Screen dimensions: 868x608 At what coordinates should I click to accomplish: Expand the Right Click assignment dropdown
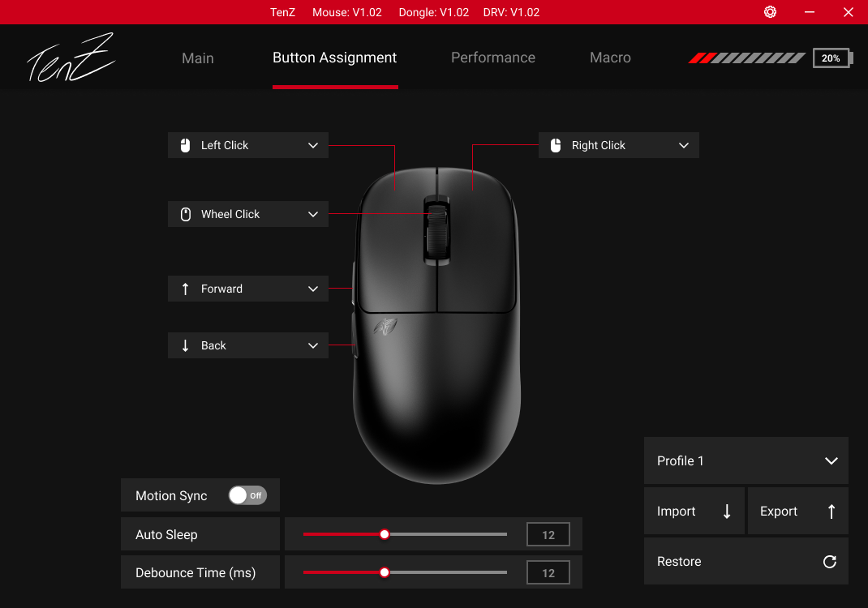tap(684, 145)
